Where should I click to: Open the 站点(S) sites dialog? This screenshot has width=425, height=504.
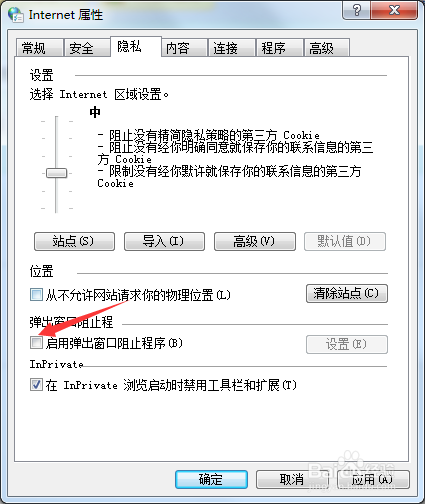pos(74,241)
